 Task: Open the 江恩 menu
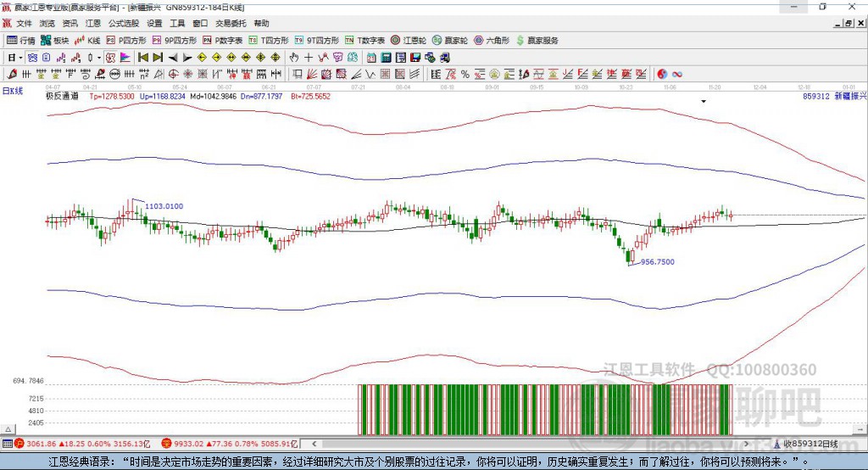point(92,24)
